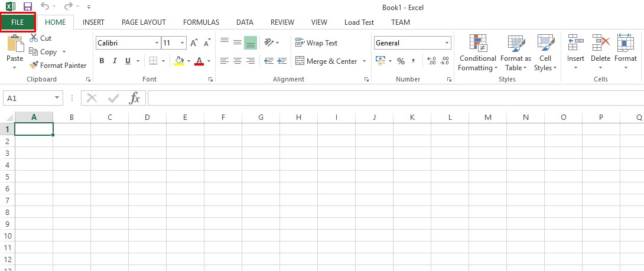Expand the Merge & Center options arrow

coord(364,61)
